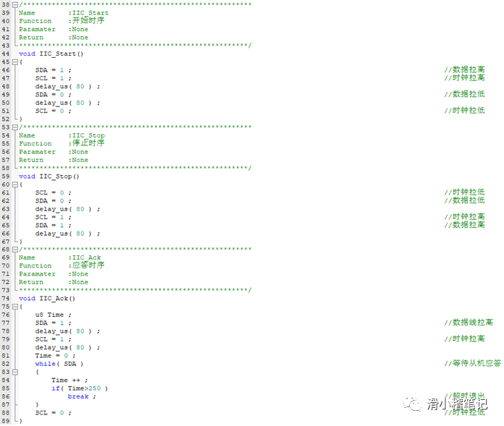Image resolution: width=504 pixels, height=426 pixels.
Task: Click 'Name :IIC_Stop' comment on line 54
Action: pyautogui.click(x=61, y=135)
